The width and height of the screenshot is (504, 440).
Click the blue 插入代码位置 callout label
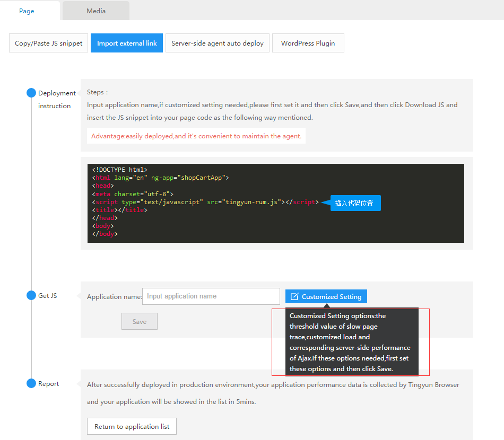[354, 203]
